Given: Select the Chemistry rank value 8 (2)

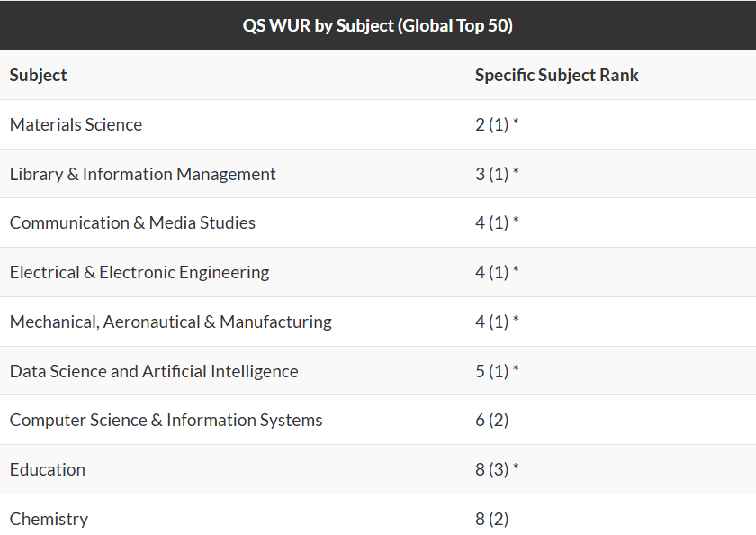Looking at the screenshot, I should (x=492, y=519).
